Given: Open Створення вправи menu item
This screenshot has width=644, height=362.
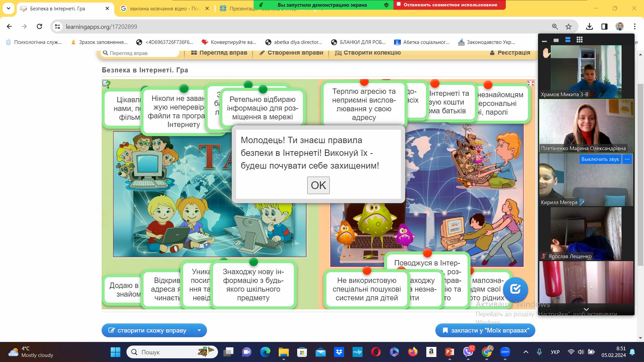Looking at the screenshot, I should tap(291, 53).
